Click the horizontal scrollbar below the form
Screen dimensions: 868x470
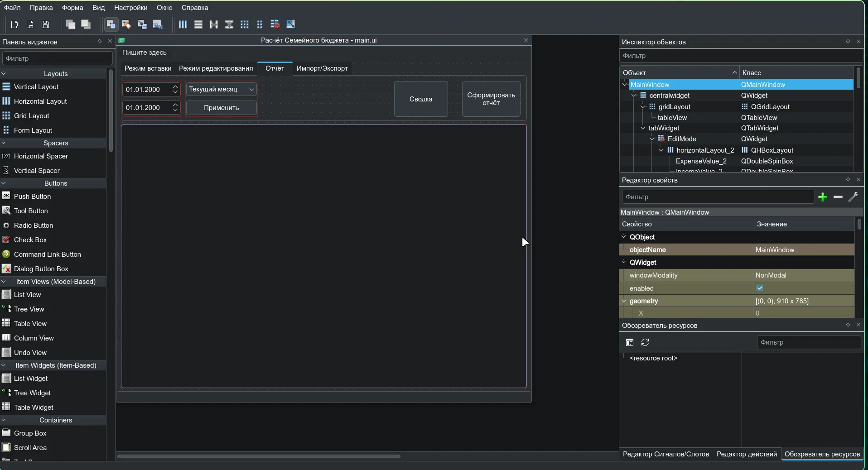point(259,456)
